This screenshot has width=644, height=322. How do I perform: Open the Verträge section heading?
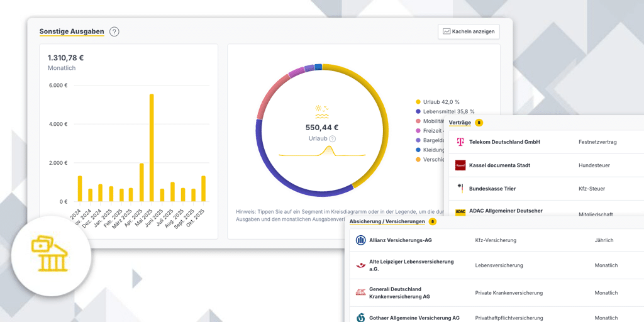pos(460,122)
